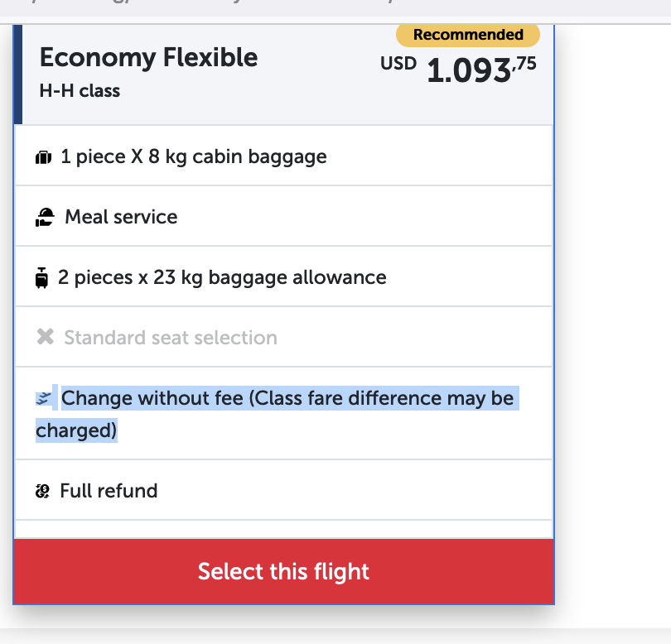
Task: Click the Recommended yellow badge
Action: pos(468,35)
